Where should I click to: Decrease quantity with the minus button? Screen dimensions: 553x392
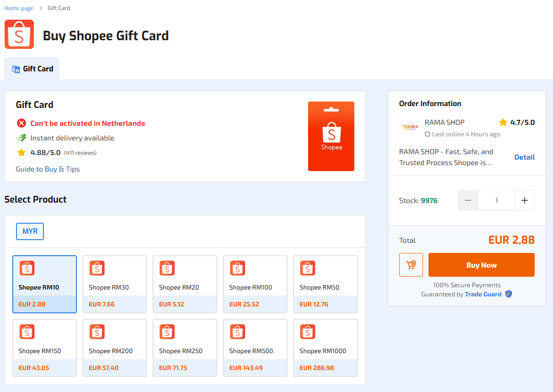(468, 200)
